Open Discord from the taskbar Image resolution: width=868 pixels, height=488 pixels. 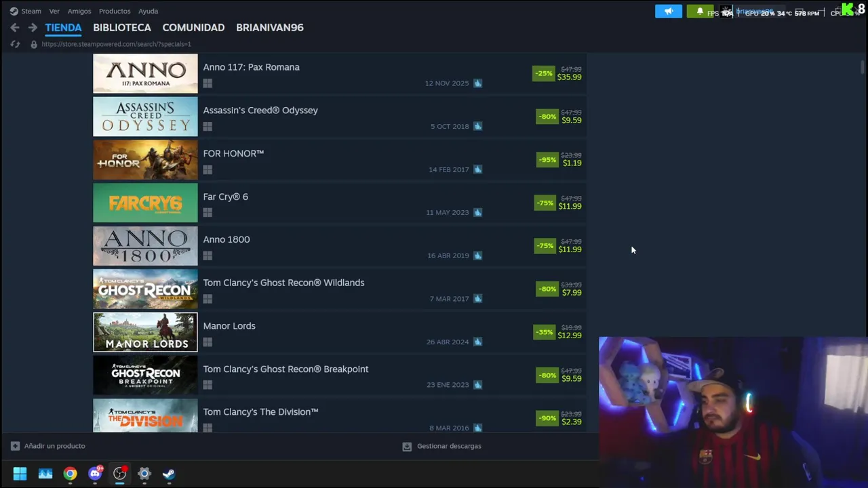point(96,474)
